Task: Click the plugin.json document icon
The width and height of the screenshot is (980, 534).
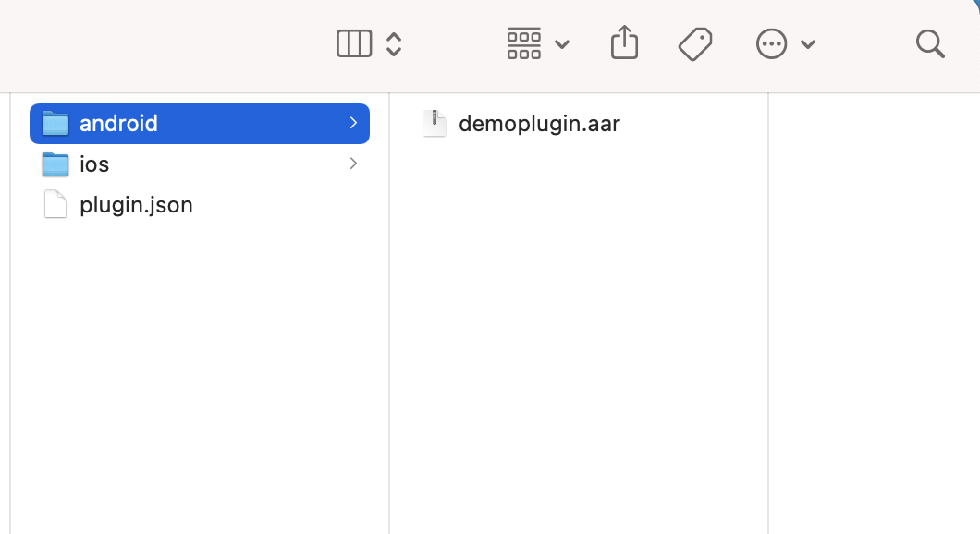Action: tap(55, 204)
